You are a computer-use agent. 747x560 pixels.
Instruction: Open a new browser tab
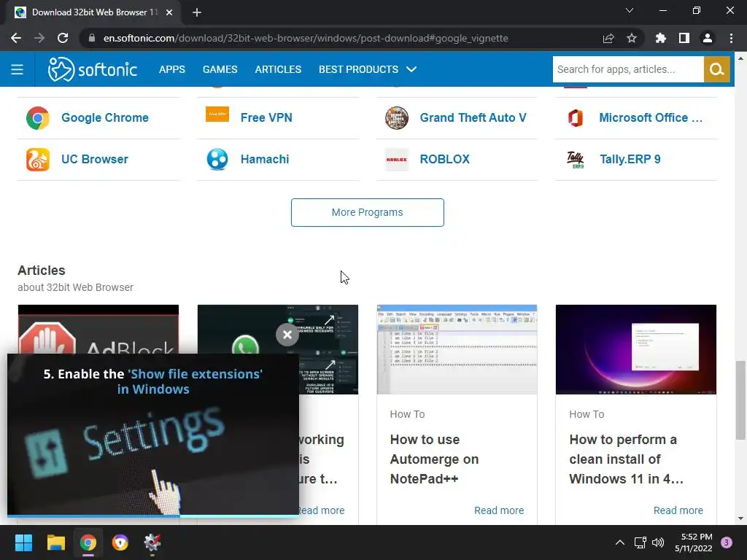[197, 12]
